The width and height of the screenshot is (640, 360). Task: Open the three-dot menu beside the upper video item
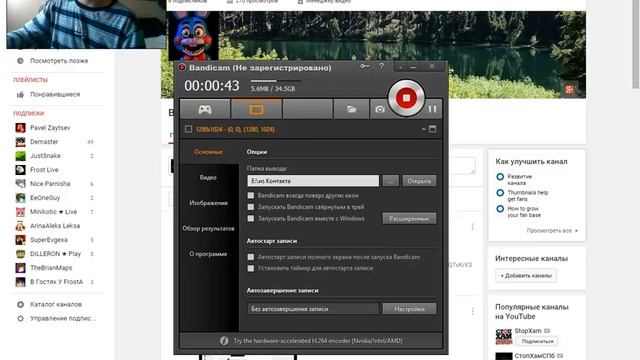tap(473, 227)
